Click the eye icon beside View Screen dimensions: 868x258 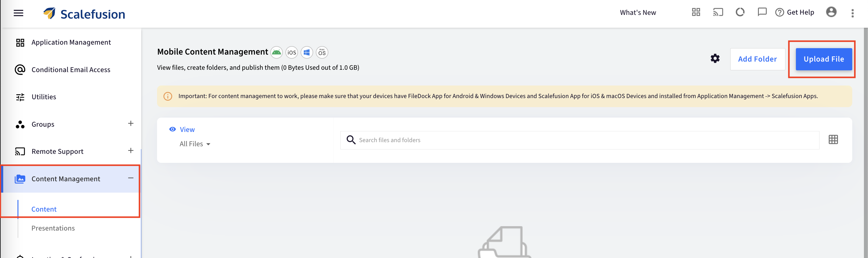172,129
